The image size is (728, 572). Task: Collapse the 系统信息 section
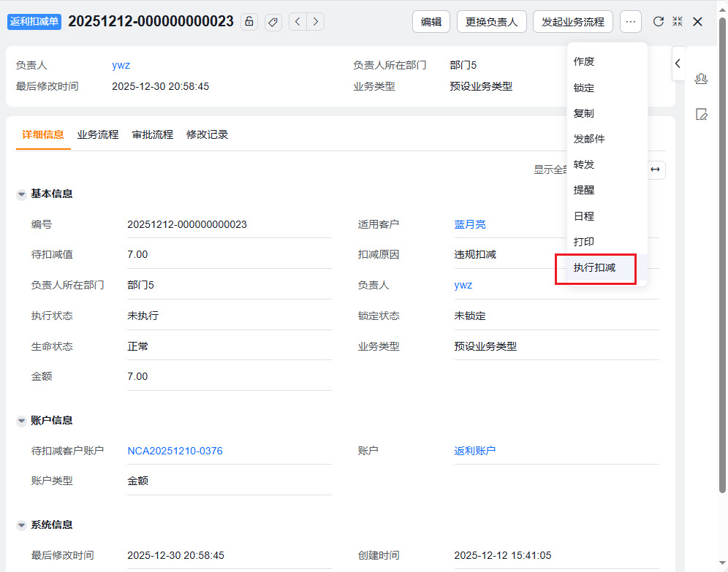pyautogui.click(x=21, y=525)
